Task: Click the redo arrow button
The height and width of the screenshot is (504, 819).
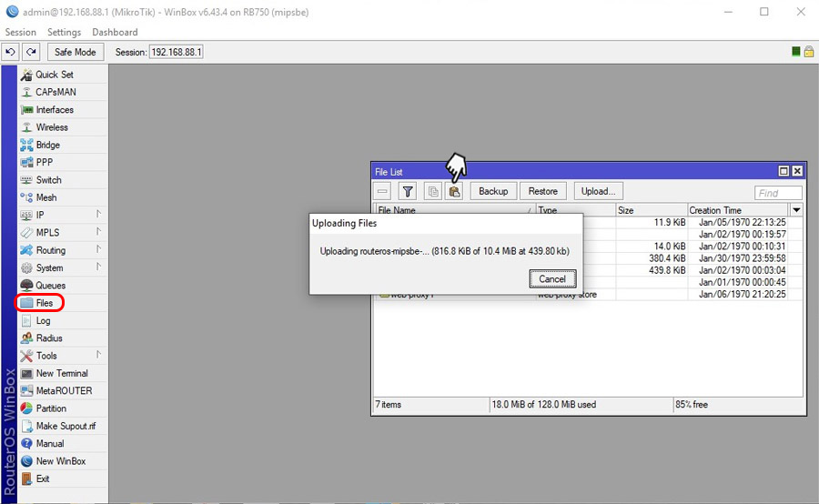Action: tap(31, 52)
